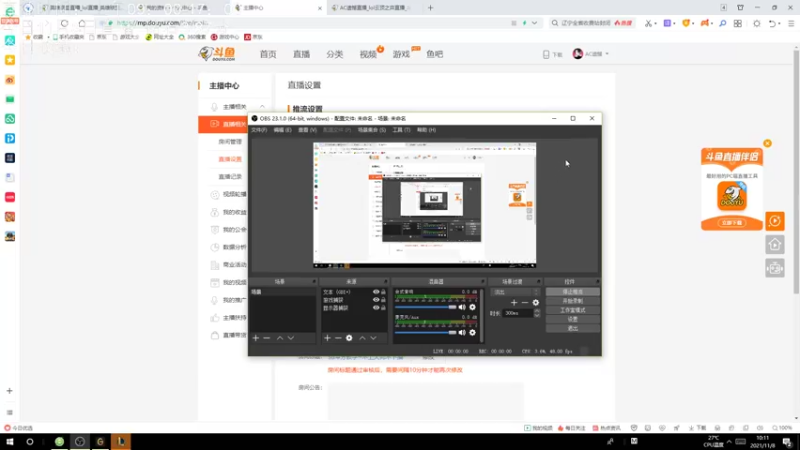Open address bar dropdown arrow in browser

point(534,23)
